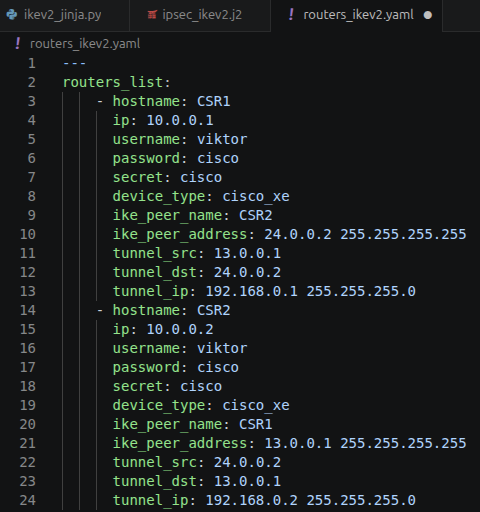Screen dimensions: 480x512
Task: Click the 'ip: 10.0.0.2' line
Action: tap(163, 329)
